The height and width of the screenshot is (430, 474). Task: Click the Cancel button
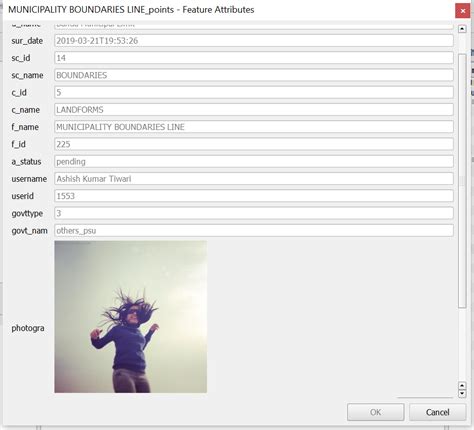pyautogui.click(x=437, y=412)
